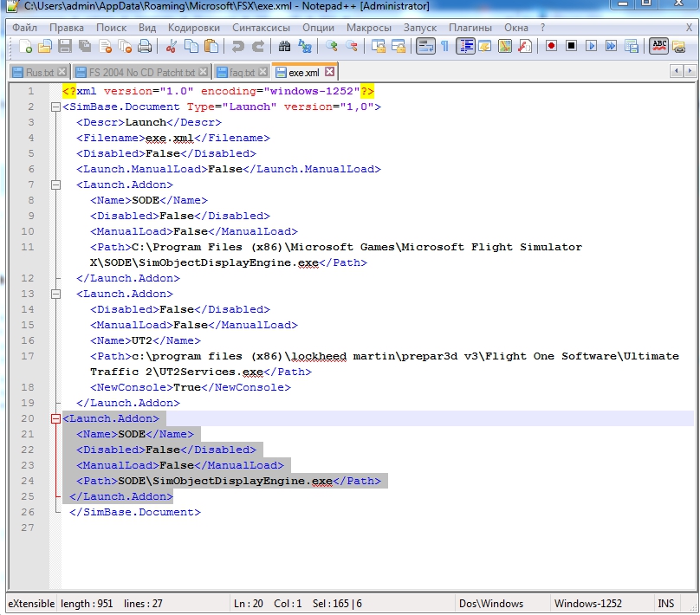Collapse Launch.Addon fold on line 13

[x=55, y=294]
